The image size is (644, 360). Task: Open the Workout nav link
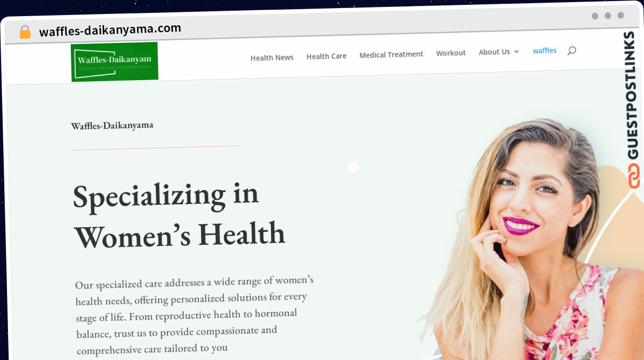(x=451, y=53)
